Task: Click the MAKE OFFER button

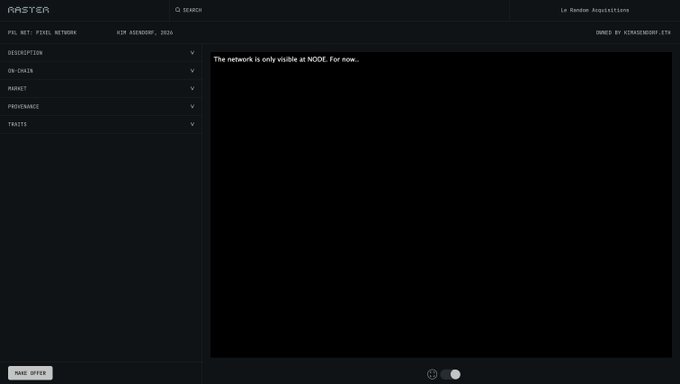Action: click(x=30, y=373)
